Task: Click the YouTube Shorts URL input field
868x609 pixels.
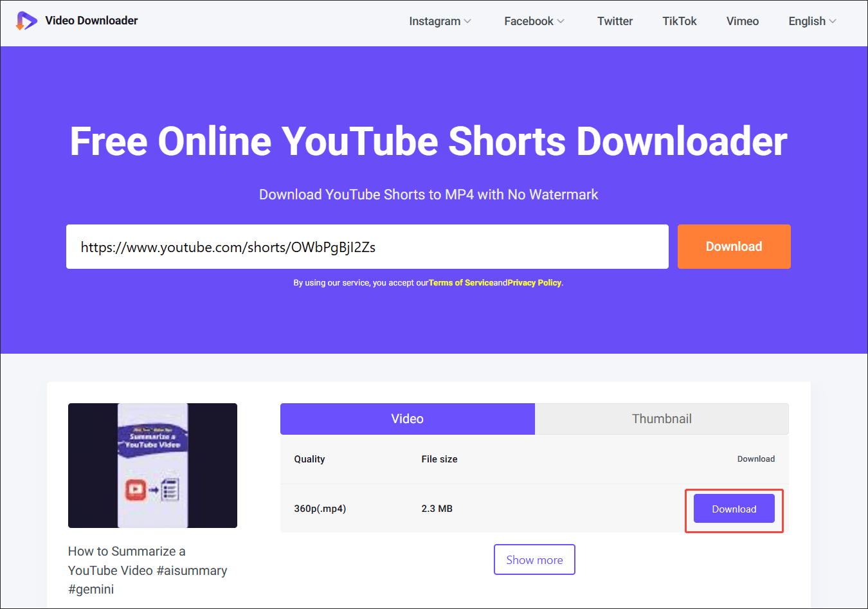Action: click(x=367, y=246)
